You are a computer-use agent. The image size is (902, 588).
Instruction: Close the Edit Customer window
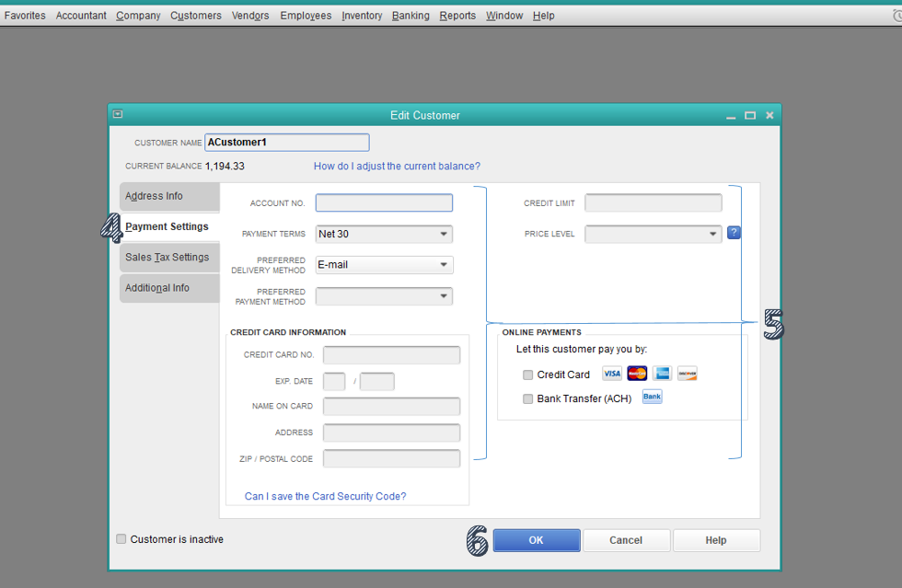coord(769,116)
